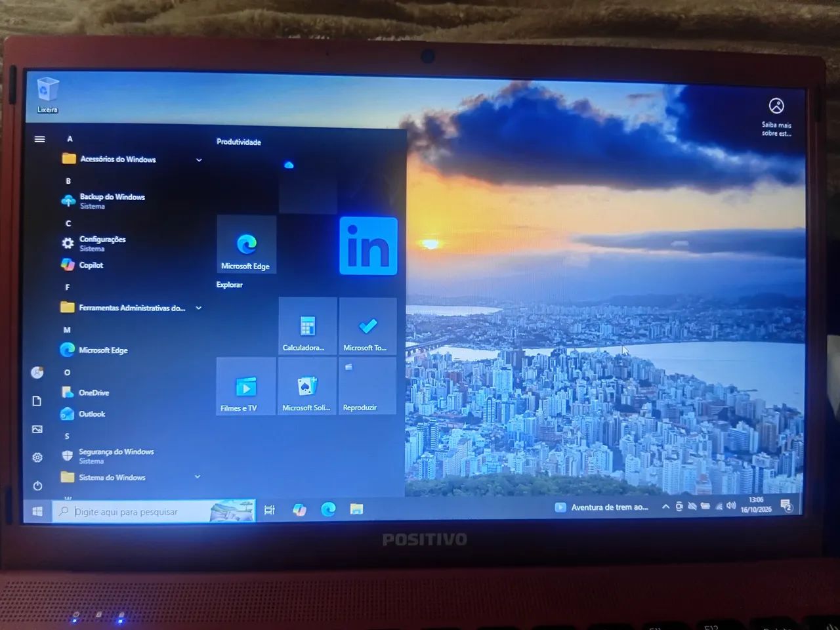
Task: Open Copilot on the taskbar
Action: tap(299, 509)
